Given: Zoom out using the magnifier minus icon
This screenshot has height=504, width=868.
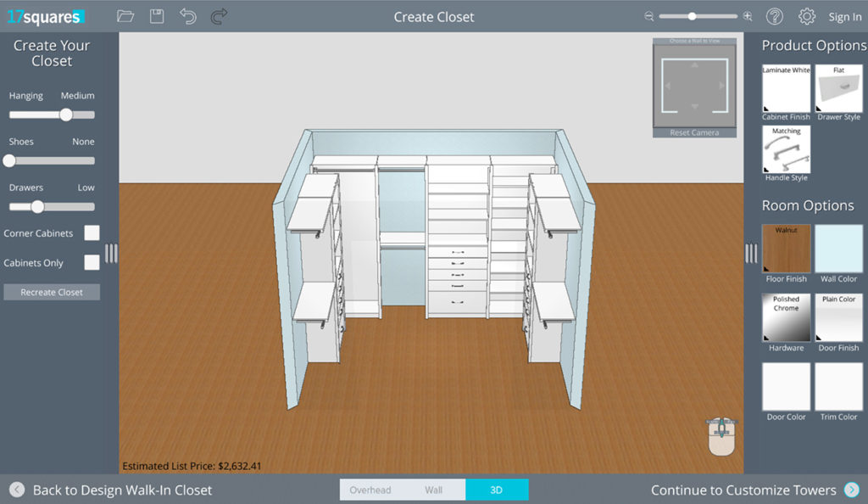Looking at the screenshot, I should 648,15.
